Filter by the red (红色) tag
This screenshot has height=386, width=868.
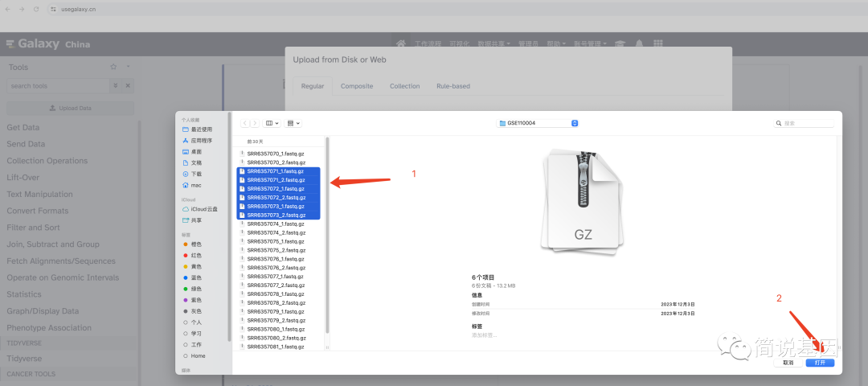[193, 255]
